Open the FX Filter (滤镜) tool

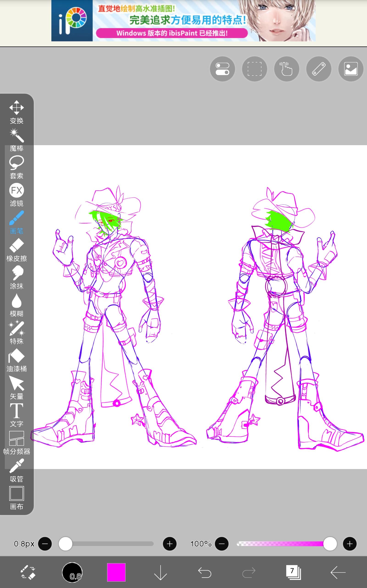(17, 195)
